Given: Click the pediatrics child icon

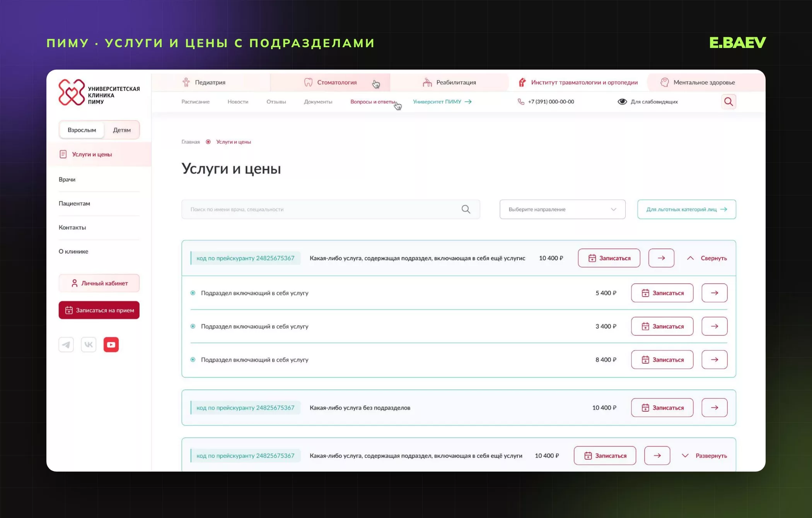Looking at the screenshot, I should click(x=186, y=82).
